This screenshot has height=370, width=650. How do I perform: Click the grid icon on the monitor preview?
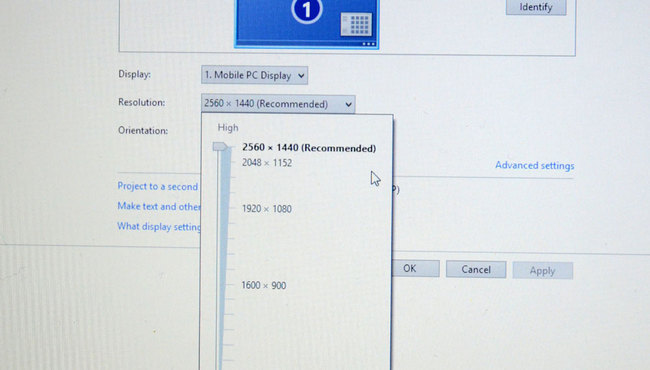pos(356,24)
